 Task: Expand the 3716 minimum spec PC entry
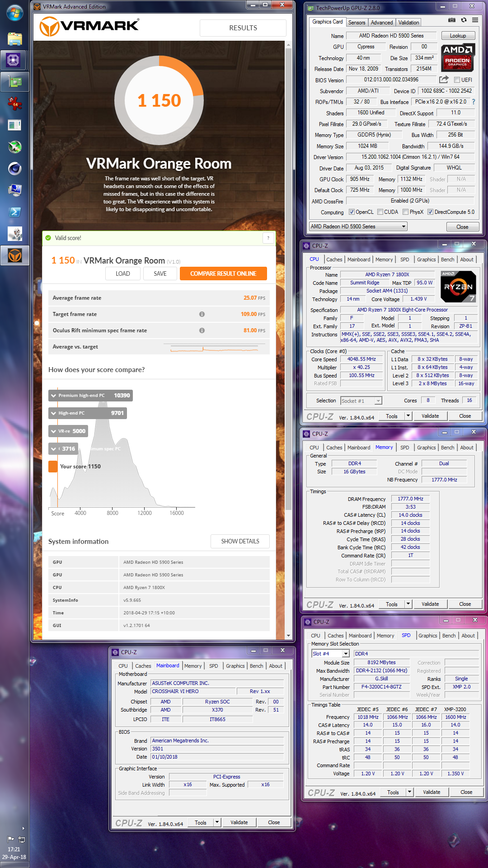63,449
